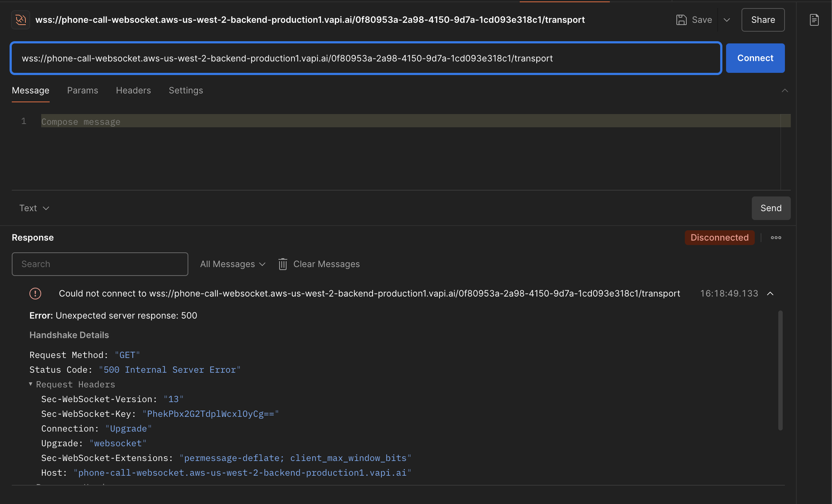Click the Share button

tap(763, 20)
